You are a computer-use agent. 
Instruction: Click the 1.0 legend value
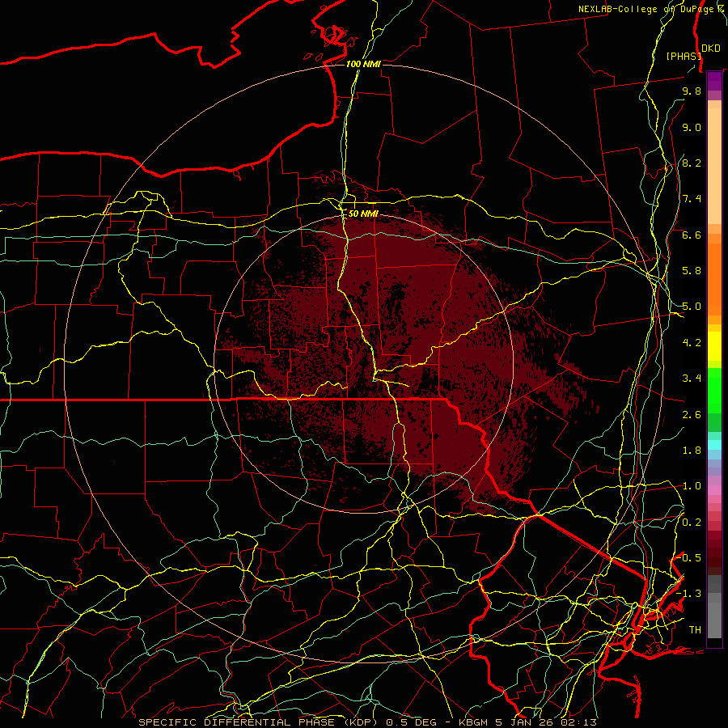692,486
